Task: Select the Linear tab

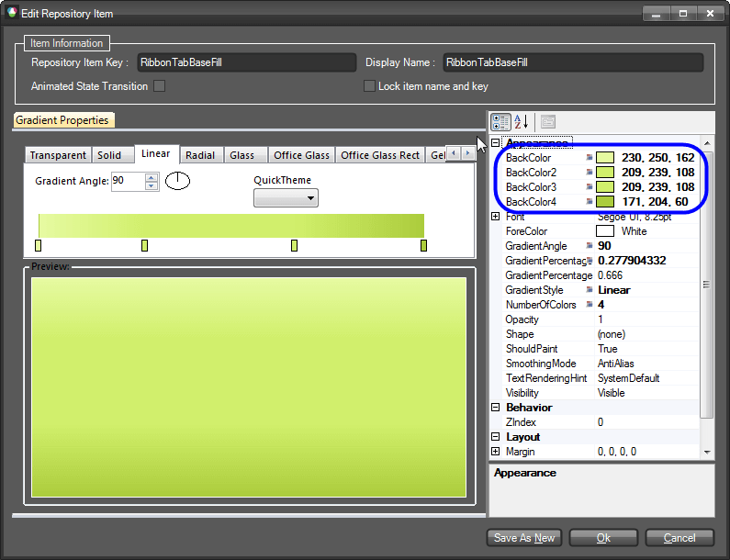Action: [156, 153]
